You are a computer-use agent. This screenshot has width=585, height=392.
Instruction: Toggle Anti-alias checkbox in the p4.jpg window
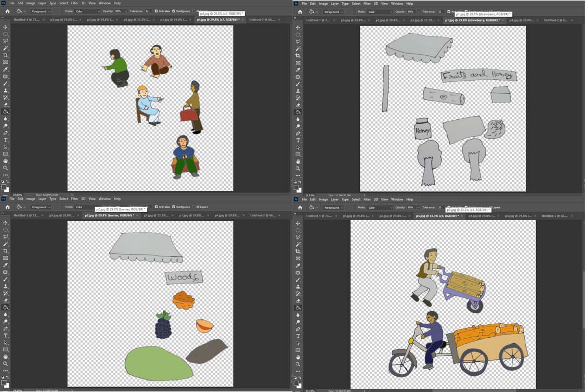tap(156, 11)
